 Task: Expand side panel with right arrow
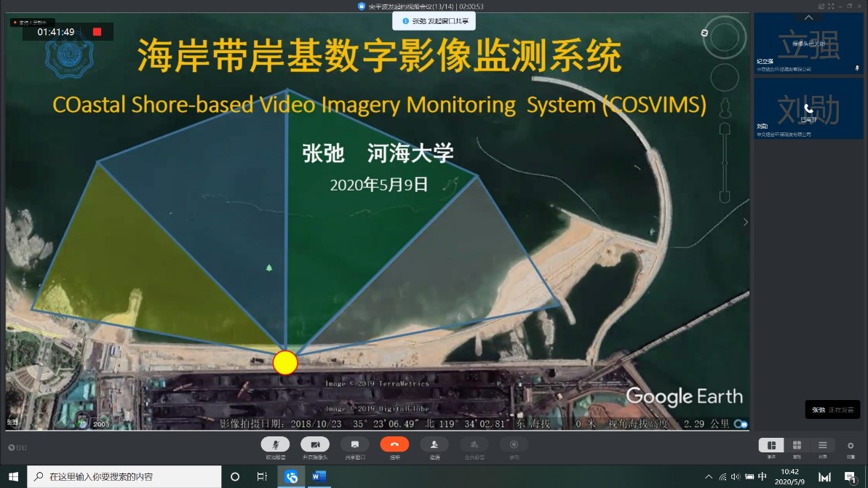pos(745,223)
